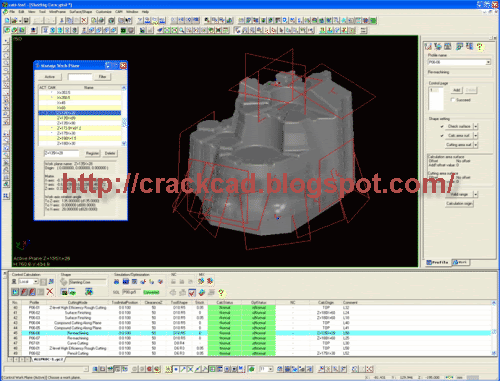
Task: Click the Add button under Control page
Action: 456,90
